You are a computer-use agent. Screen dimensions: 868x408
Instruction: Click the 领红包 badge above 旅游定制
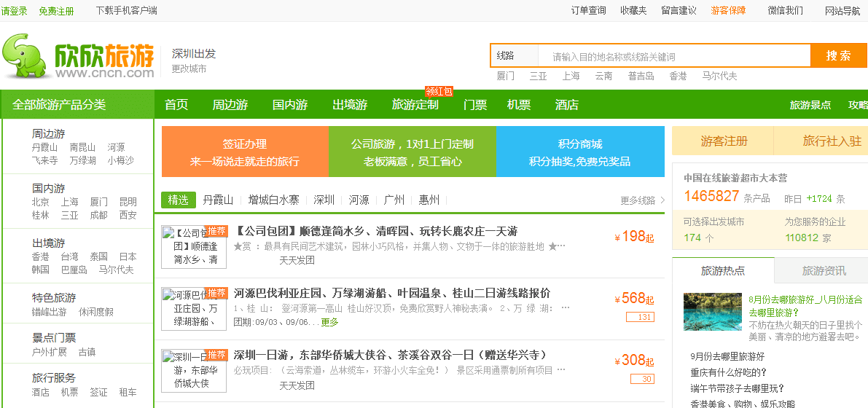point(439,91)
